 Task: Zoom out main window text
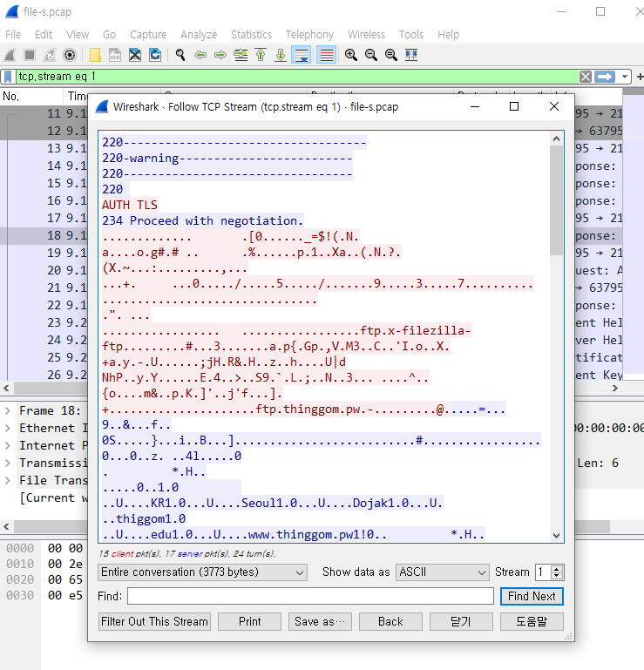371,55
